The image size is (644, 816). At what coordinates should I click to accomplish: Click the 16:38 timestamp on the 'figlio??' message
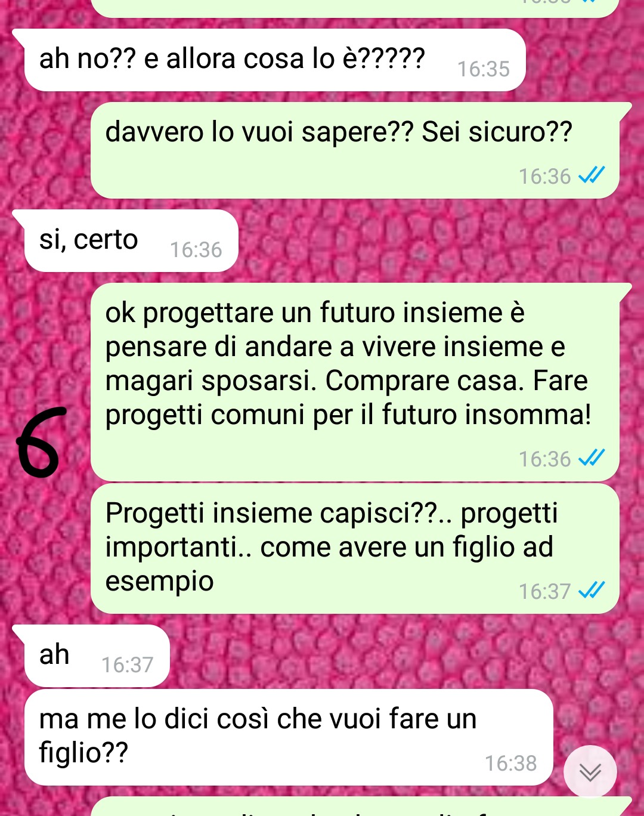click(x=511, y=764)
